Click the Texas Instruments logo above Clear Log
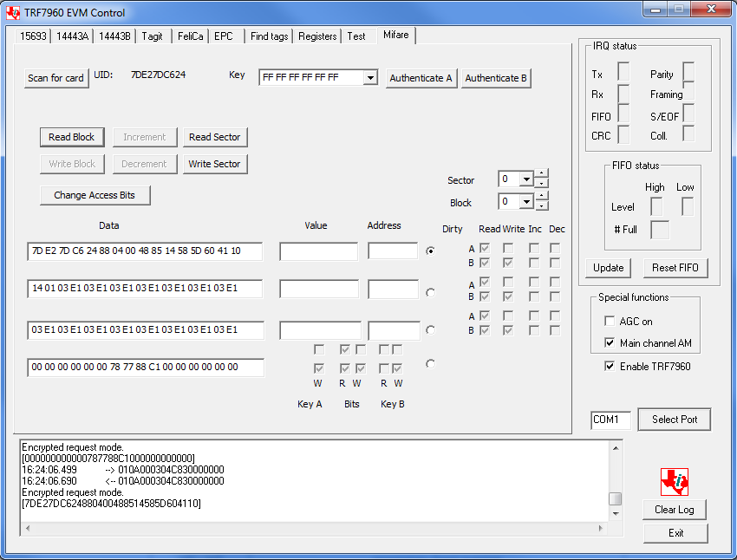 [674, 481]
